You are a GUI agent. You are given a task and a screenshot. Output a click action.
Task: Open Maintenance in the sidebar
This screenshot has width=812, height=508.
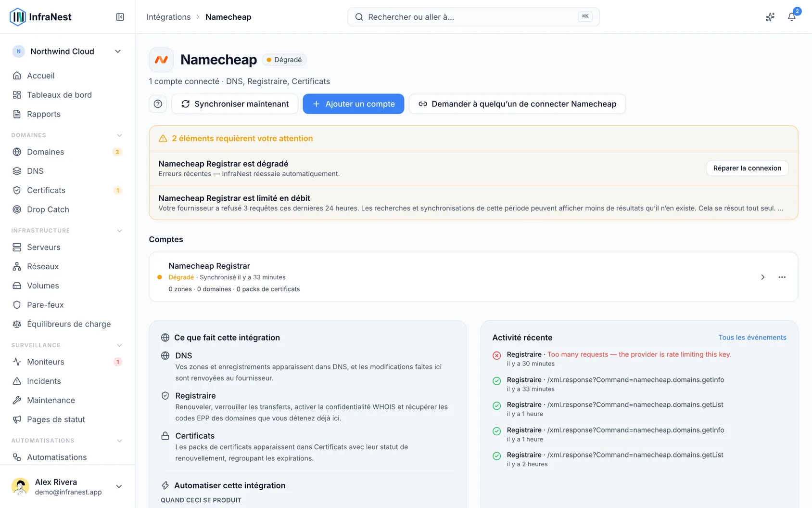point(67,400)
